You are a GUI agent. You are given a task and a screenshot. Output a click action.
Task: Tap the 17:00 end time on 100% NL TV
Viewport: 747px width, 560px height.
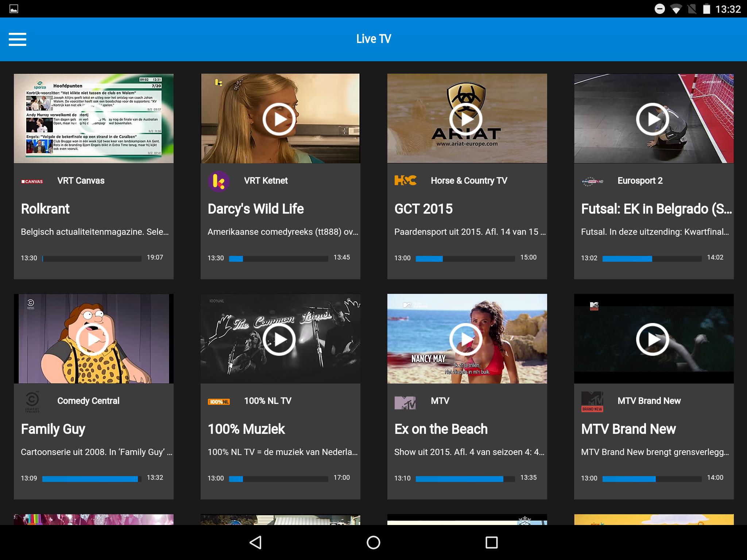pyautogui.click(x=342, y=478)
